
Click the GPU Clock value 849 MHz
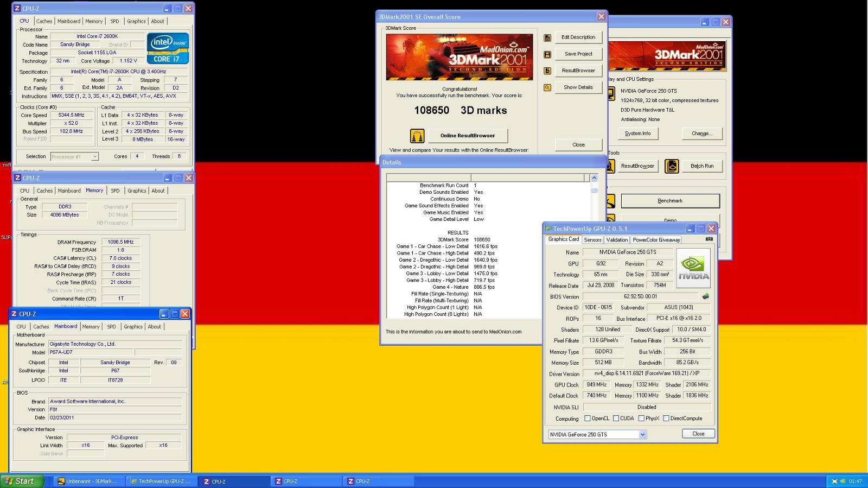pos(597,385)
